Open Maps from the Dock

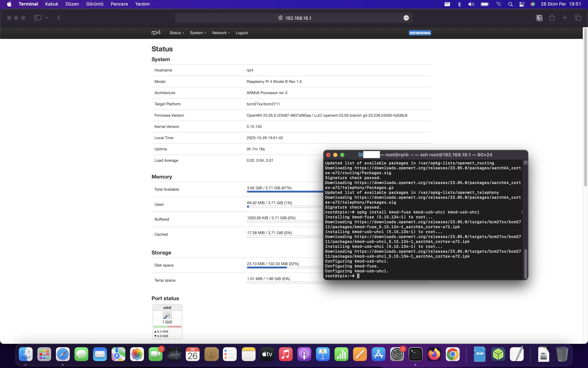(x=119, y=354)
